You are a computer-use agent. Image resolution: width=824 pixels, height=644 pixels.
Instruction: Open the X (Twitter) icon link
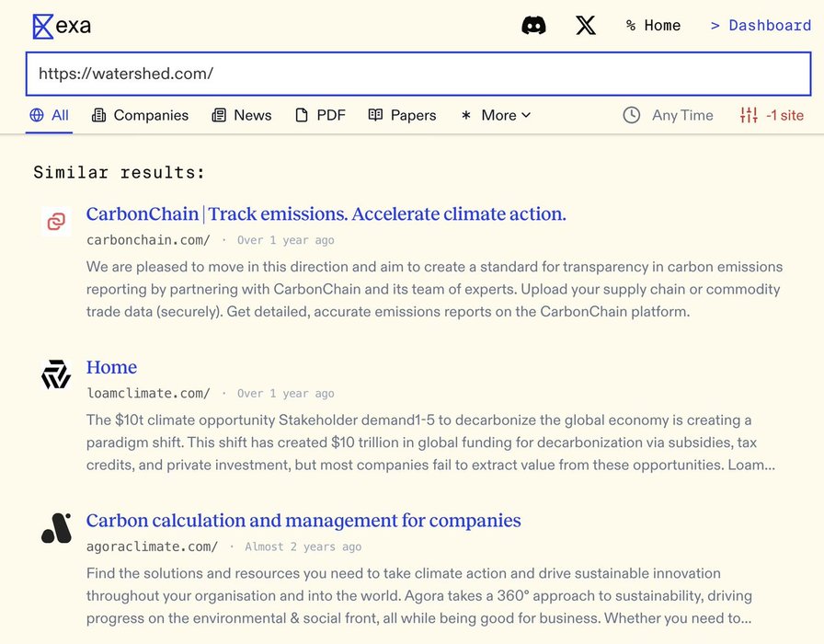point(586,25)
